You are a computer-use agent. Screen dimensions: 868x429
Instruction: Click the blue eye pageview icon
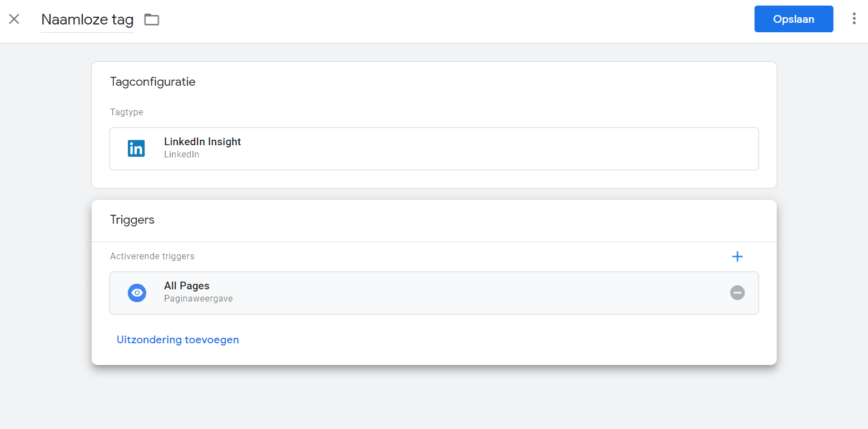pos(137,293)
